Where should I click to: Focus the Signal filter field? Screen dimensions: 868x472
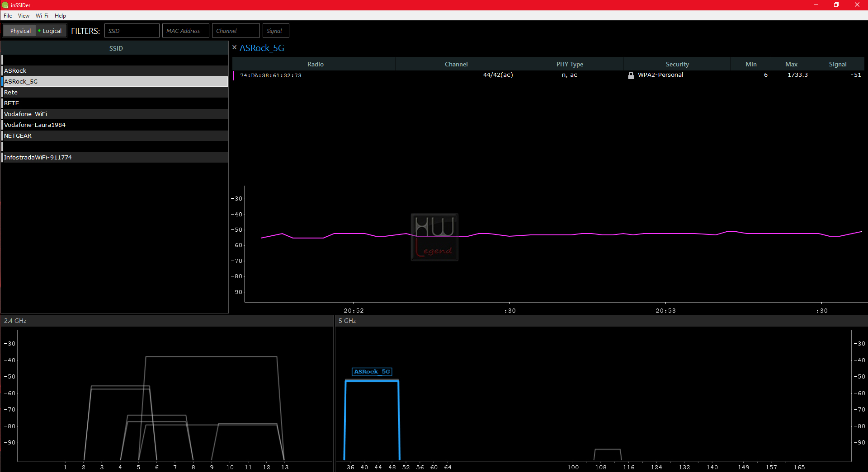(276, 31)
